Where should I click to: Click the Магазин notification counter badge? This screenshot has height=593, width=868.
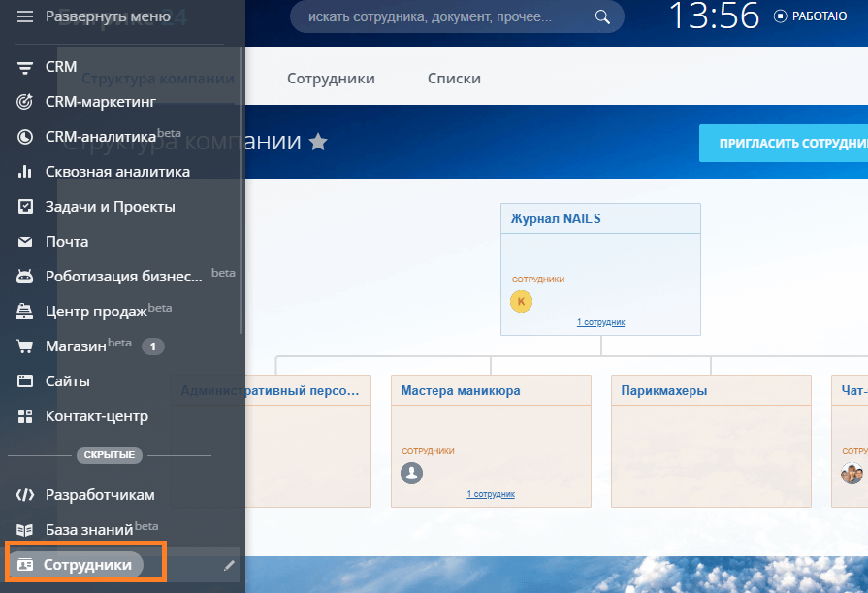point(153,346)
